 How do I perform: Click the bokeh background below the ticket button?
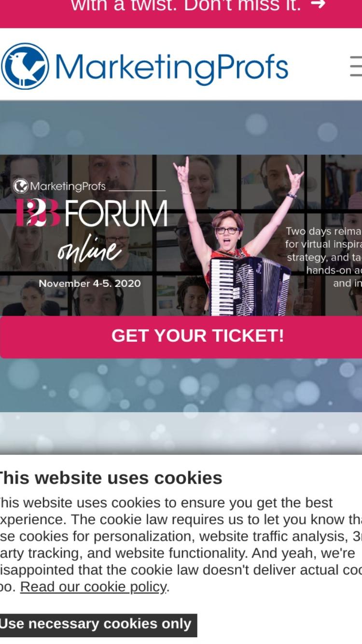181,385
